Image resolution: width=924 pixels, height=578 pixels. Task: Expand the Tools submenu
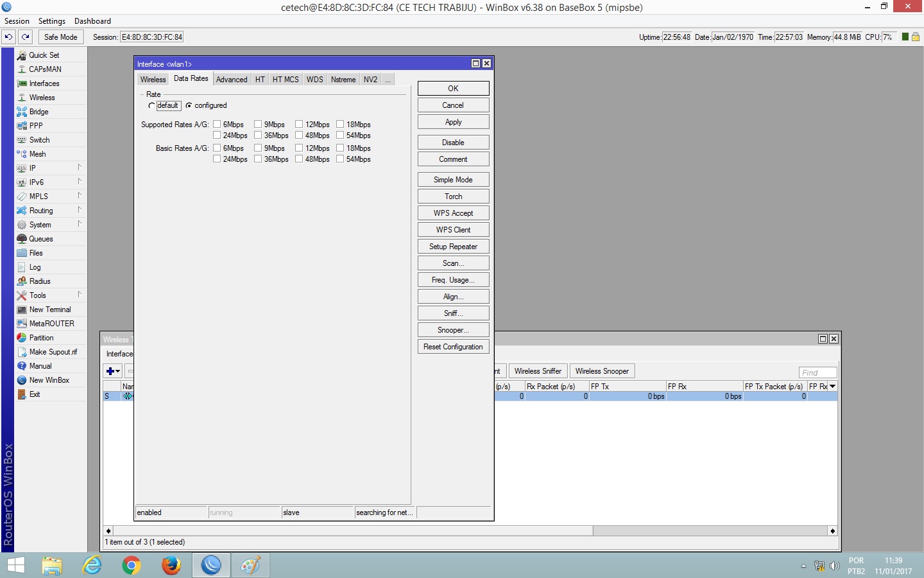pos(80,295)
